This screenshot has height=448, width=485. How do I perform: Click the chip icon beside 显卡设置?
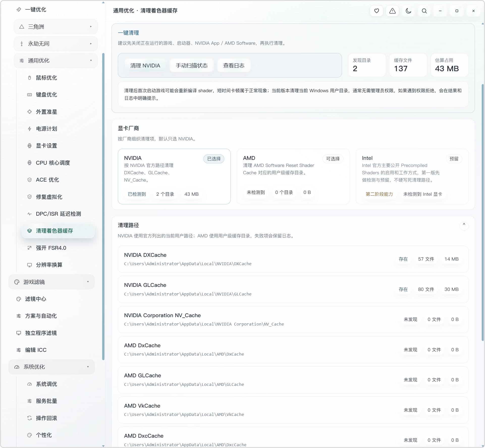coord(30,146)
